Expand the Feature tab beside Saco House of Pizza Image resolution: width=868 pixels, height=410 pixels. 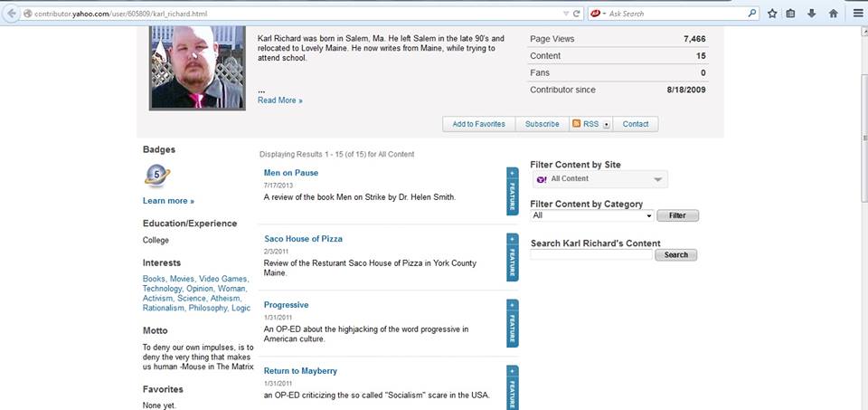click(x=513, y=256)
